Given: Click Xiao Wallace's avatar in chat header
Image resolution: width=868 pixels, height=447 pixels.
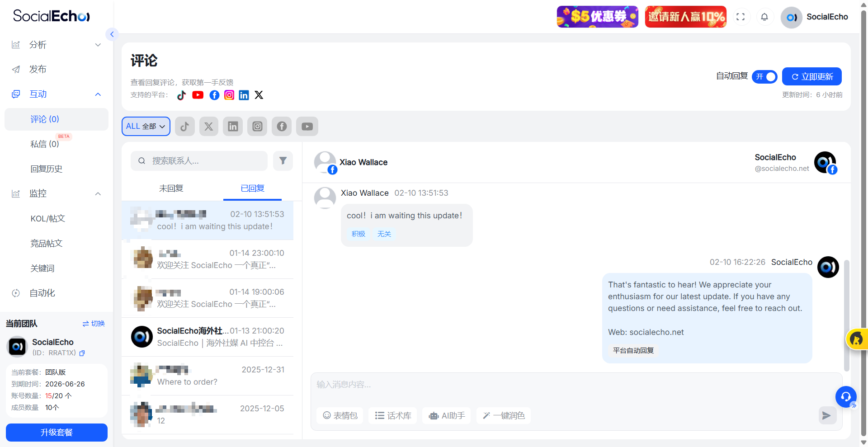Looking at the screenshot, I should point(325,162).
